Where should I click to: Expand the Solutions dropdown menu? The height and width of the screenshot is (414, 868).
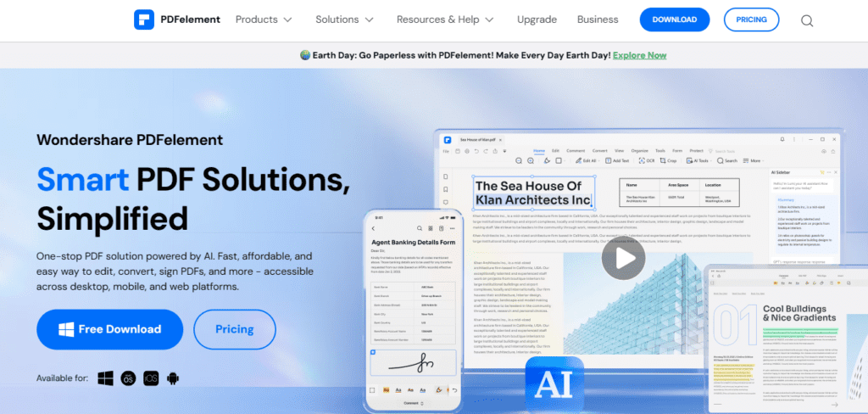(x=343, y=20)
